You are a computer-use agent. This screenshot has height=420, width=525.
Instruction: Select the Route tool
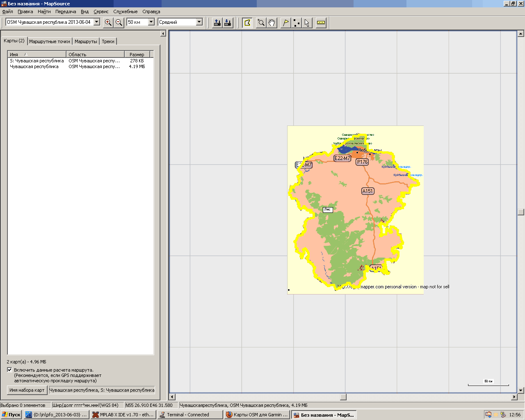tap(296, 23)
